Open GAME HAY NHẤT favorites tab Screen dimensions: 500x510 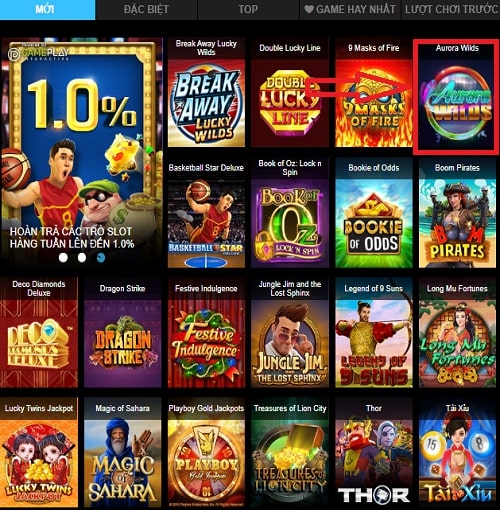350,10
